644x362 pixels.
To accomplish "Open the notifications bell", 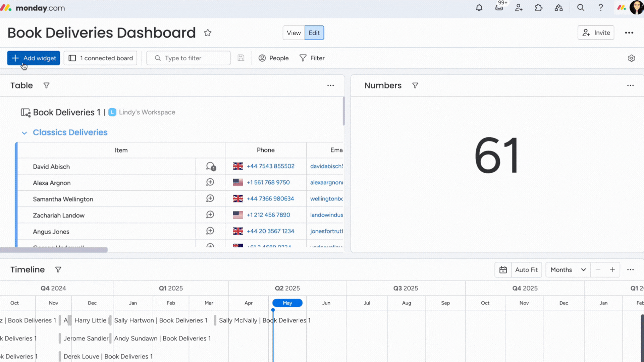I will (x=479, y=8).
